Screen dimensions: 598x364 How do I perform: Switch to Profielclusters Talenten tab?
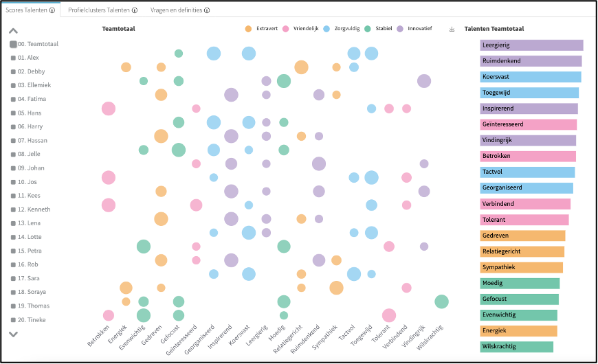point(99,10)
